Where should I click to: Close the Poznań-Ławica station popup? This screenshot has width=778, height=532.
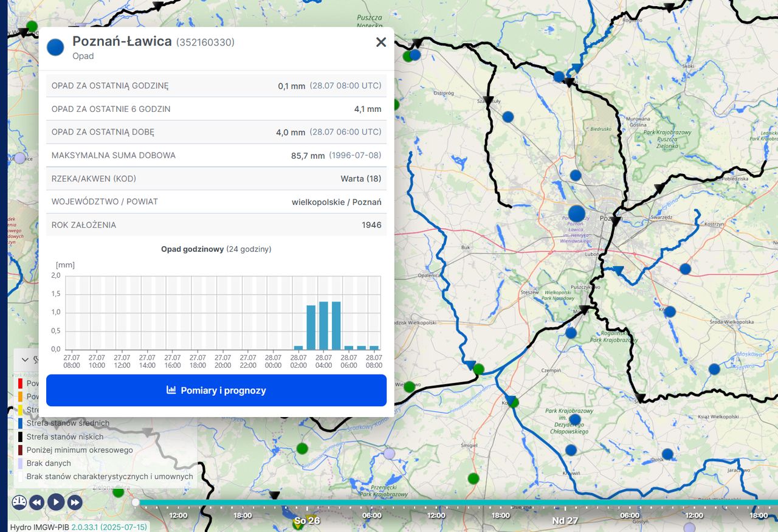(x=381, y=42)
